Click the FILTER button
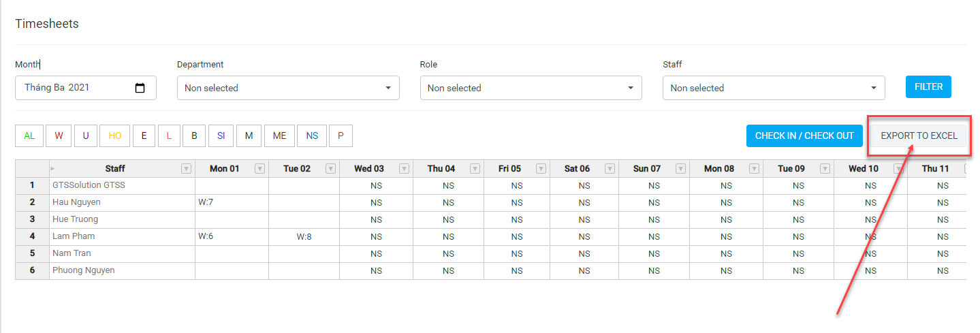 click(928, 86)
